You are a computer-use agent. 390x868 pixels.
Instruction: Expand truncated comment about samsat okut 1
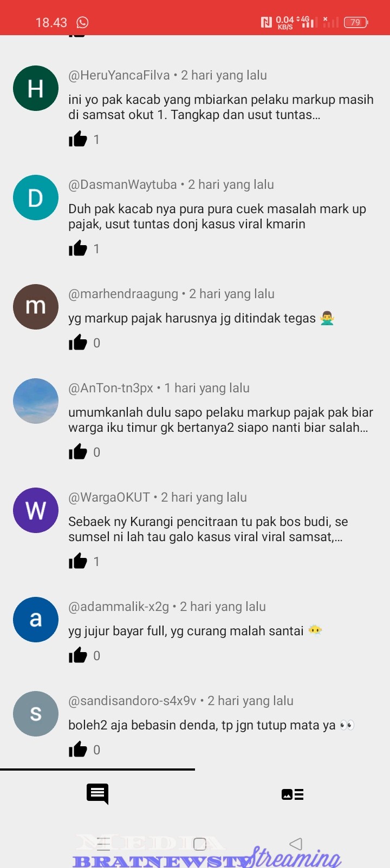[221, 107]
